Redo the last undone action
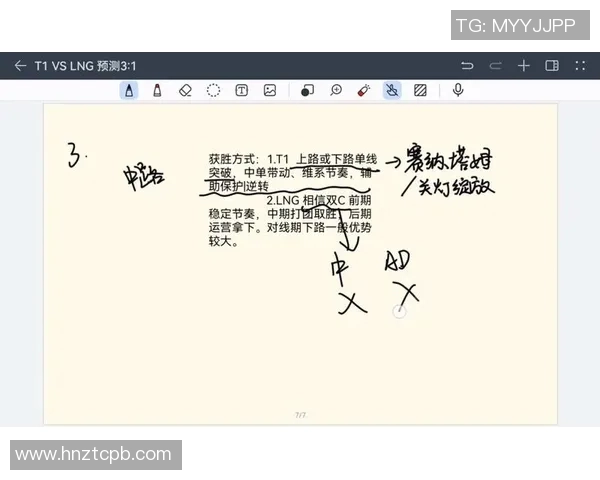Screen dimensions: 600x480 point(495,66)
